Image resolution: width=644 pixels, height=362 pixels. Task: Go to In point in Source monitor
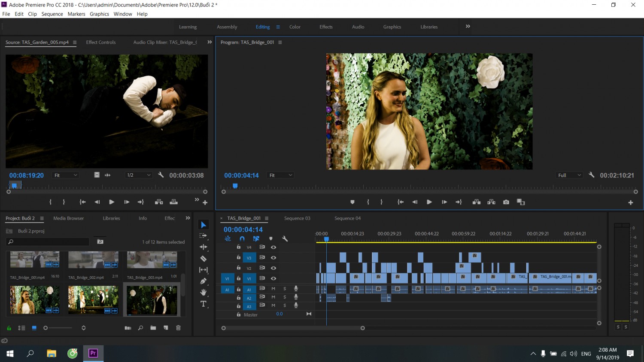tap(82, 202)
